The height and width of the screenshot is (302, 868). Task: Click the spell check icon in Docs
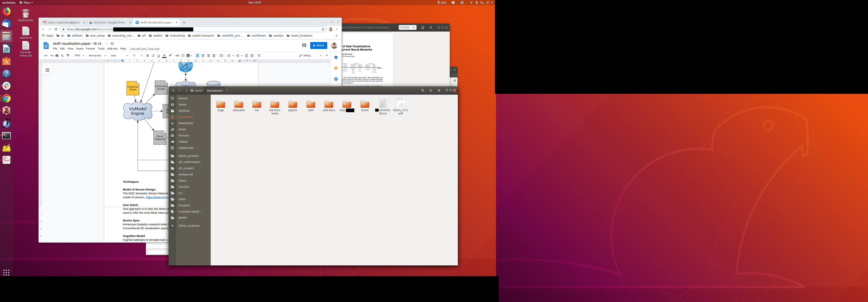pyautogui.click(x=62, y=56)
